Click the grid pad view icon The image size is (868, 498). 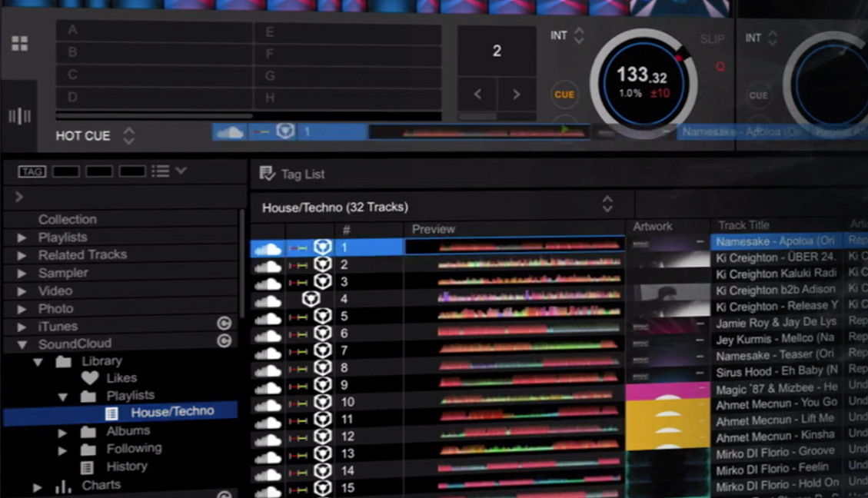[19, 44]
